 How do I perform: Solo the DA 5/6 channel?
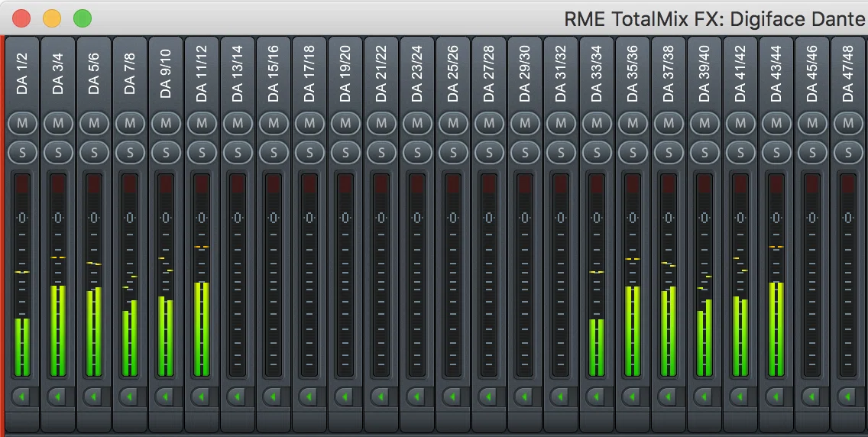point(94,152)
